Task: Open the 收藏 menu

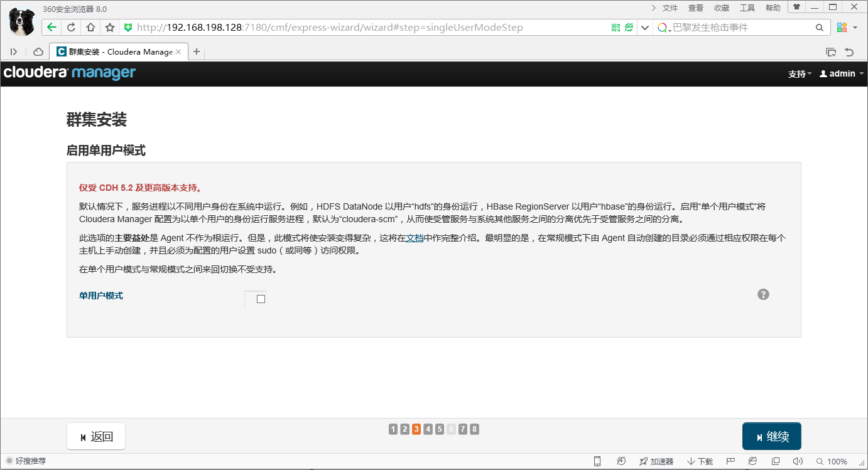Action: pyautogui.click(x=722, y=8)
